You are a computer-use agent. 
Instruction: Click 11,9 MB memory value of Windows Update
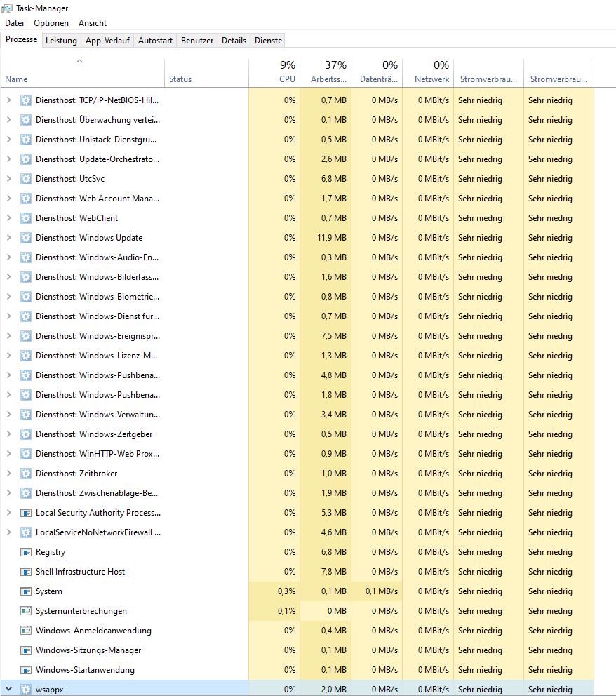pyautogui.click(x=332, y=238)
